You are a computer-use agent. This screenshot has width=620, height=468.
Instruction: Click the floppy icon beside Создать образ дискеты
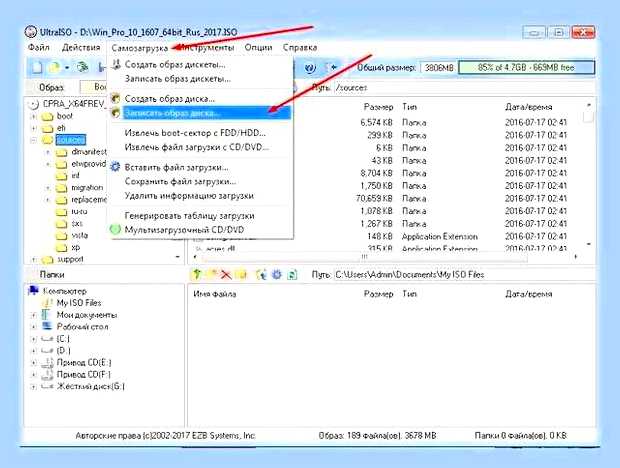(116, 64)
